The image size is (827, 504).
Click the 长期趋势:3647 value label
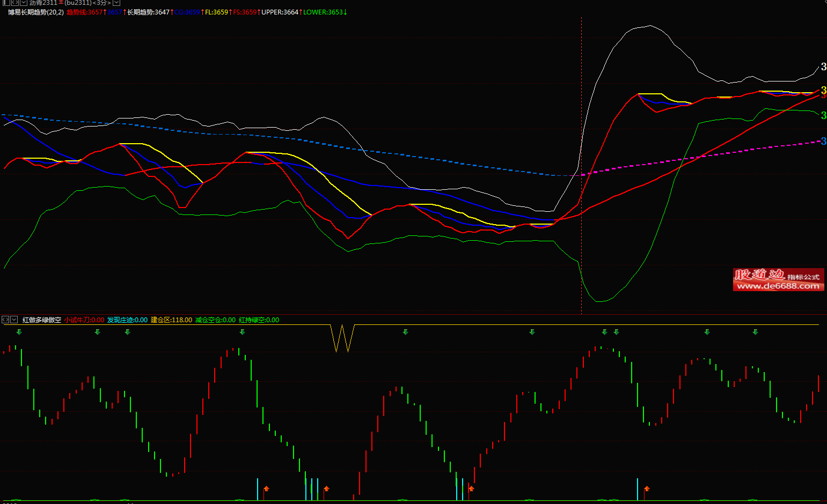(148, 12)
